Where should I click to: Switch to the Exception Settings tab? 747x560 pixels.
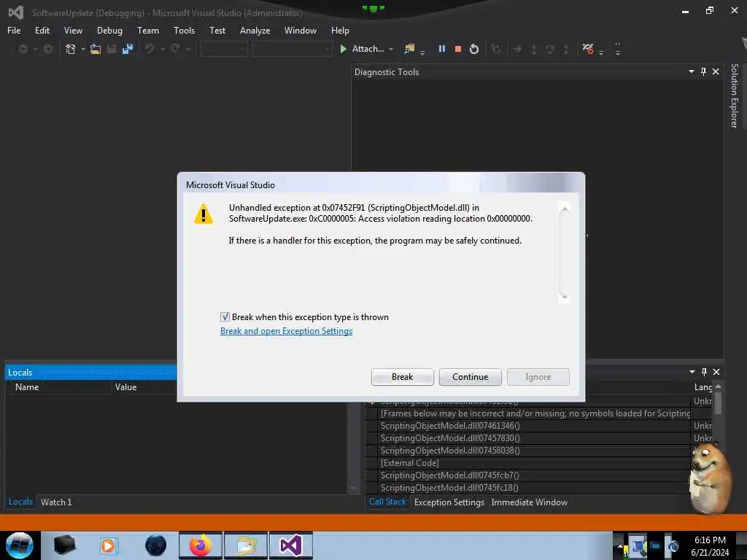449,502
